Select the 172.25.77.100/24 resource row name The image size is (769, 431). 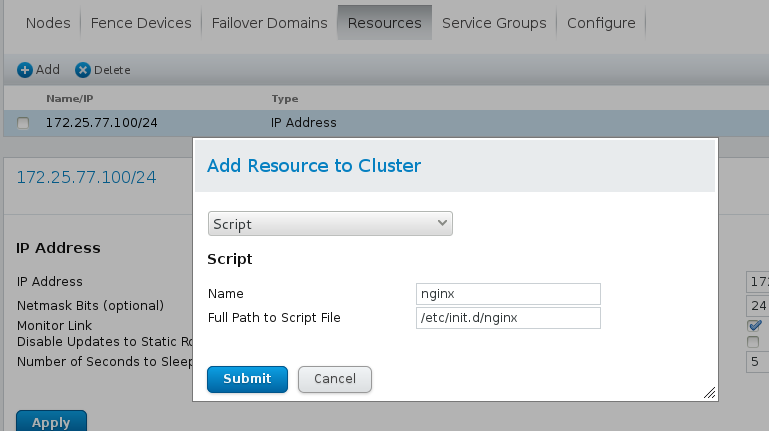102,123
